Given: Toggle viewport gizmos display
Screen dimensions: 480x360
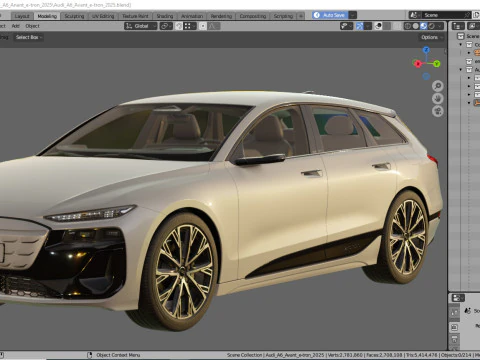Looking at the screenshot, I should [359, 26].
